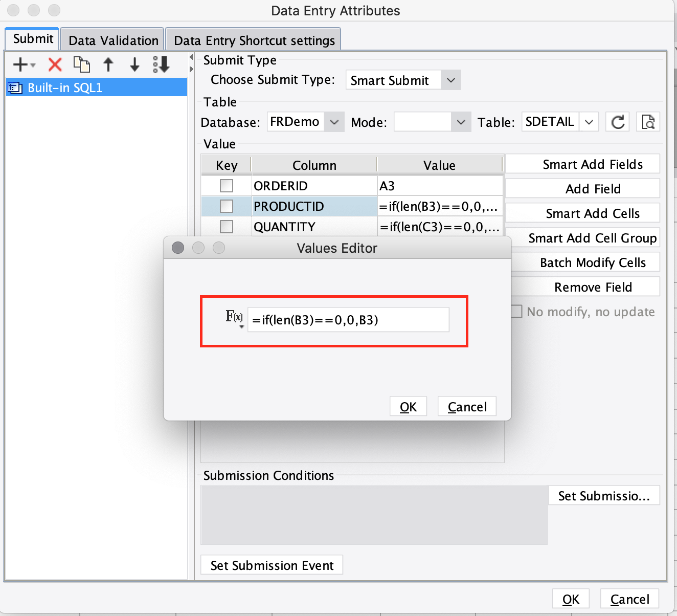Select the QUANTITY column cell

(x=314, y=226)
